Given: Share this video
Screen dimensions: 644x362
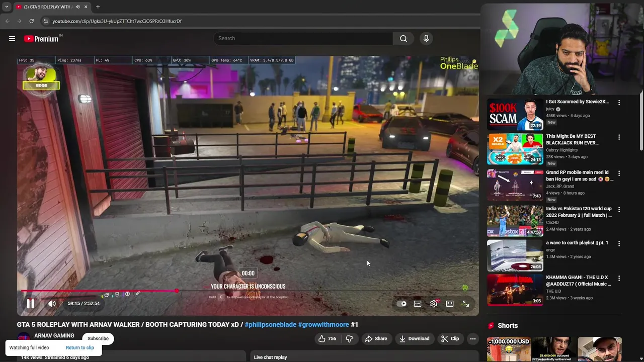Looking at the screenshot, I should pos(376,339).
